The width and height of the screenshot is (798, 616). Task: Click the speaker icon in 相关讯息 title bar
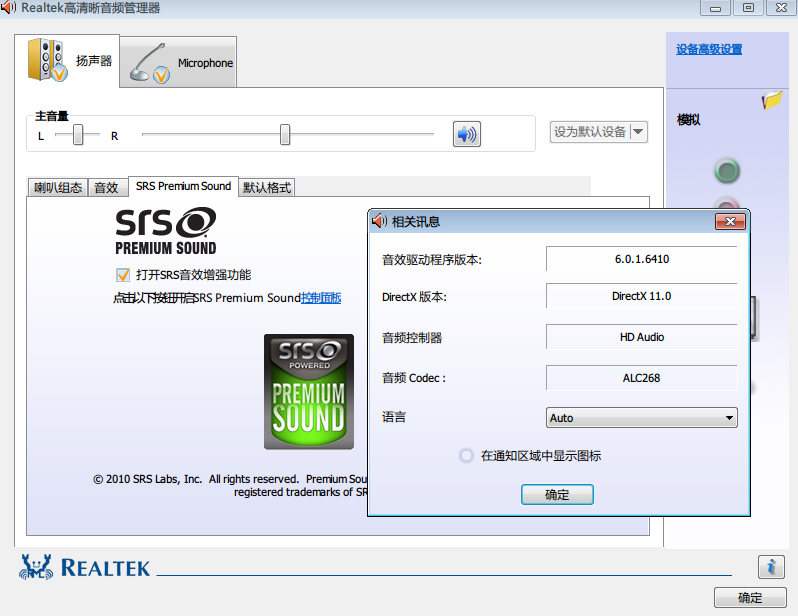tap(379, 221)
